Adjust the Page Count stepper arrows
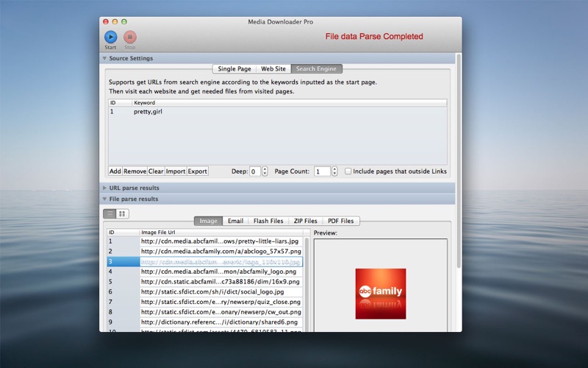 pyautogui.click(x=334, y=171)
